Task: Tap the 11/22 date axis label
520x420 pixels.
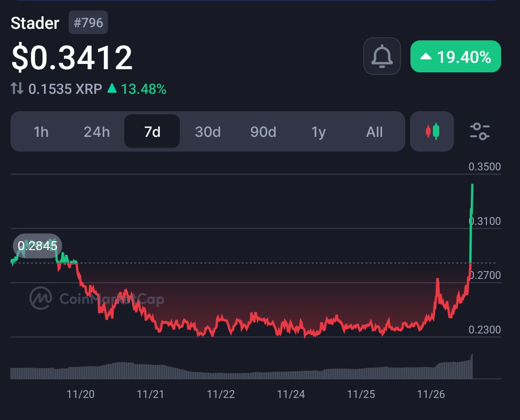Action: [x=221, y=394]
